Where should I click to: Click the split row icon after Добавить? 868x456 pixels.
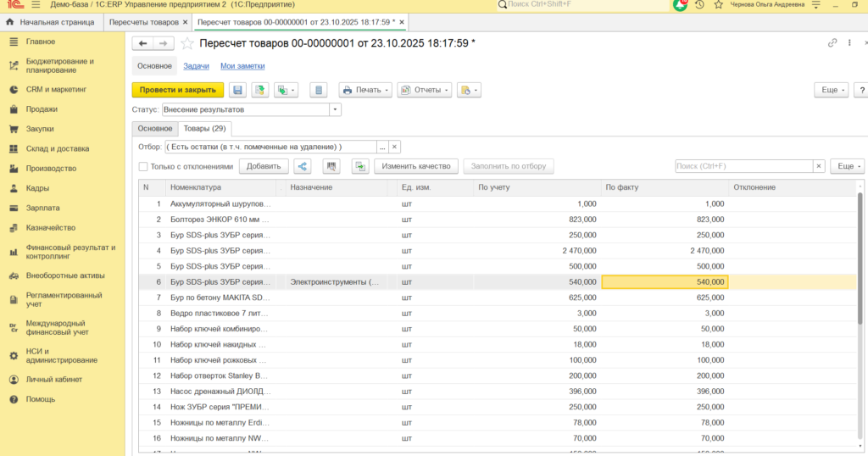303,166
